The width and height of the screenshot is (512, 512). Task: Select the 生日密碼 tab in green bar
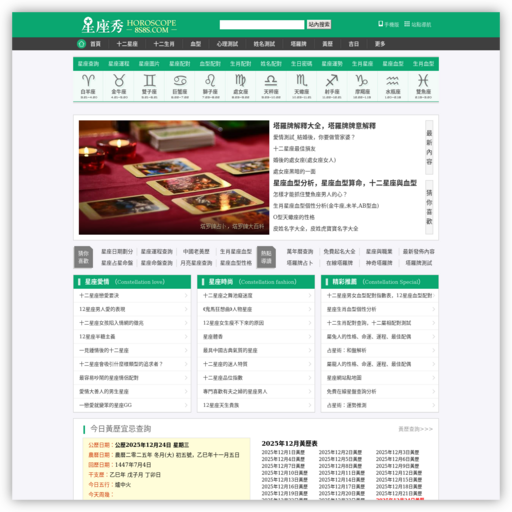(301, 64)
